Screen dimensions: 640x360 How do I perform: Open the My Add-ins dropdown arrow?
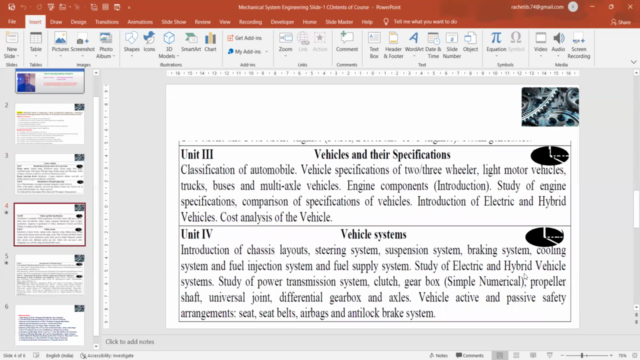coord(267,52)
